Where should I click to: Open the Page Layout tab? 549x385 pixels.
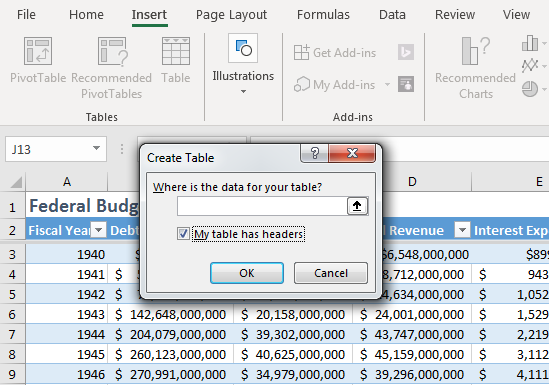coord(231,15)
